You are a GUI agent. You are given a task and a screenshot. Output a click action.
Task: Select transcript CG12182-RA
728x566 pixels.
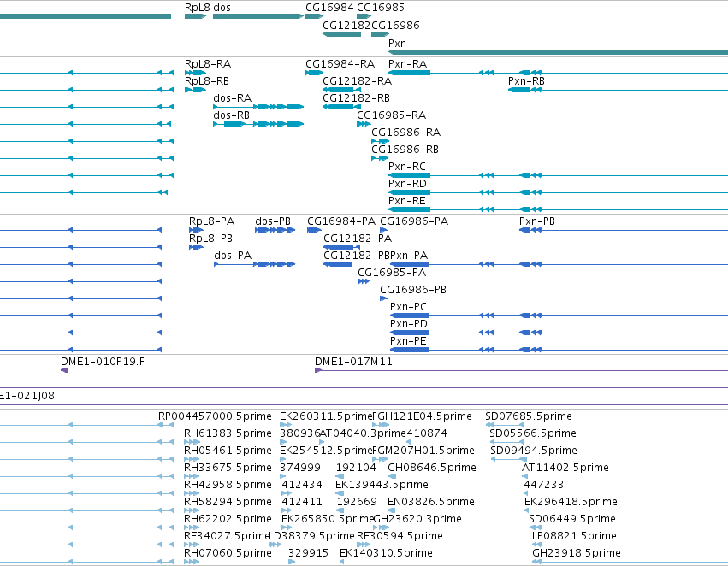(x=357, y=81)
